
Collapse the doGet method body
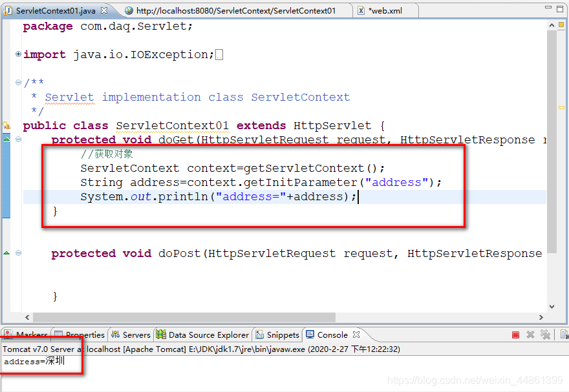18,139
